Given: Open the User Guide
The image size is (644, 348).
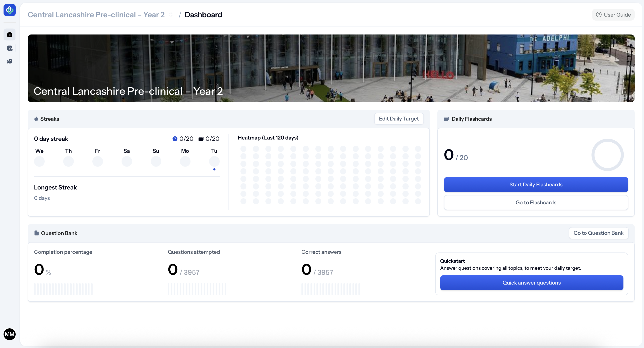Looking at the screenshot, I should tap(613, 15).
